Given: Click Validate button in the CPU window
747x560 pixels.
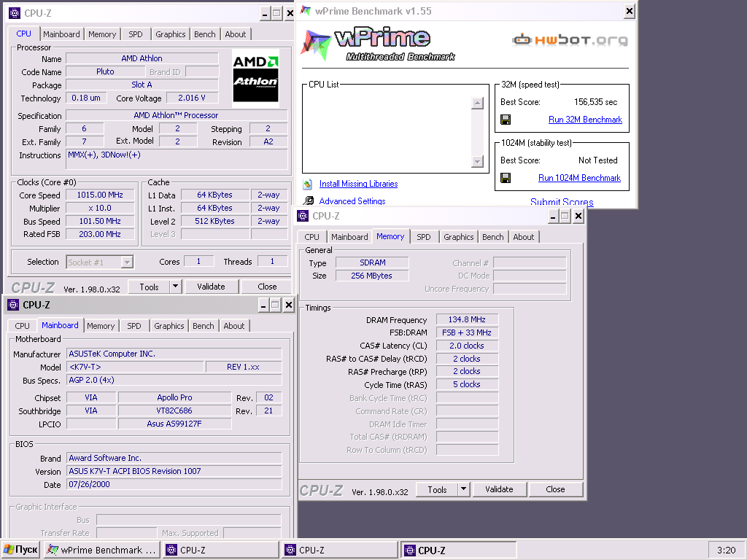Looking at the screenshot, I should (x=211, y=287).
